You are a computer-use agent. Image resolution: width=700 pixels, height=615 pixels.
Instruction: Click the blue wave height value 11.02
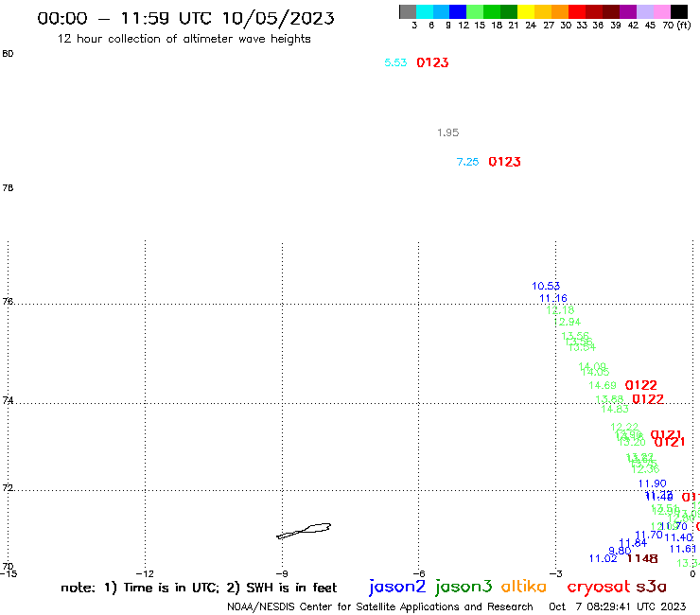point(604,559)
